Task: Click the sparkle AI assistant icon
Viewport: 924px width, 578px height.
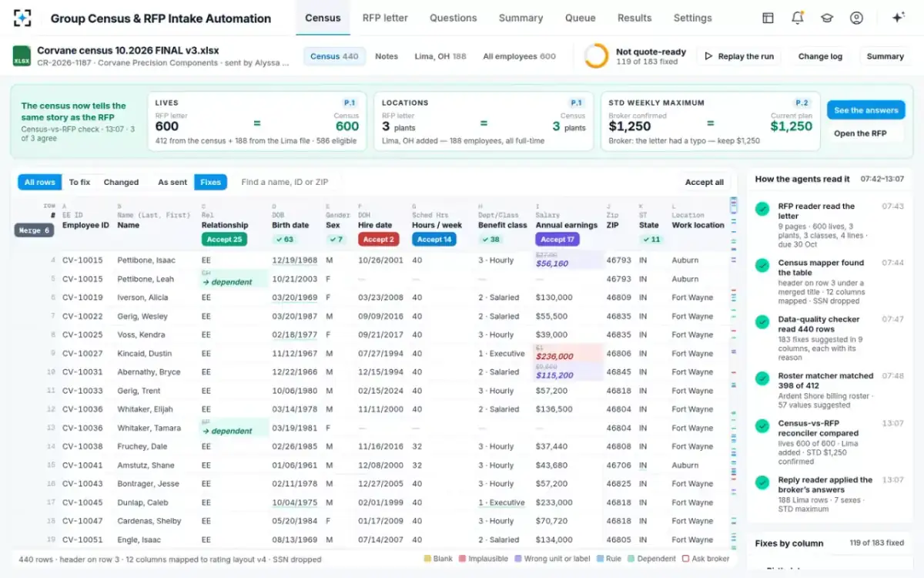Action: click(898, 18)
